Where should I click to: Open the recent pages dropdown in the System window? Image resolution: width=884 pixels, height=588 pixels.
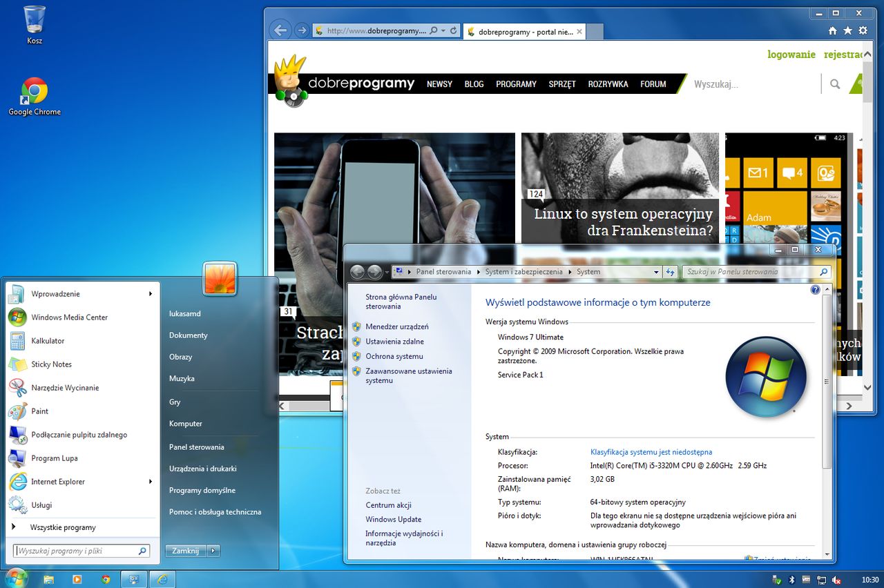(x=386, y=272)
